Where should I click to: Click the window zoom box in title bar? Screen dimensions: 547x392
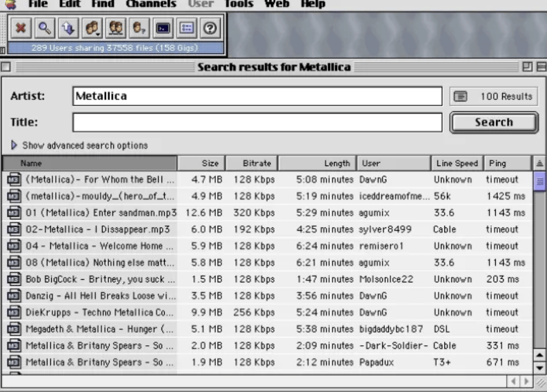coord(527,67)
